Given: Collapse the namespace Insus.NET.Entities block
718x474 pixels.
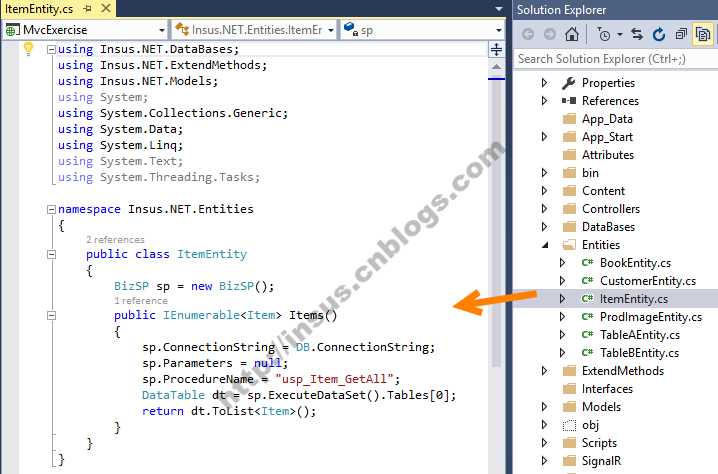Looking at the screenshot, I should tap(52, 209).
